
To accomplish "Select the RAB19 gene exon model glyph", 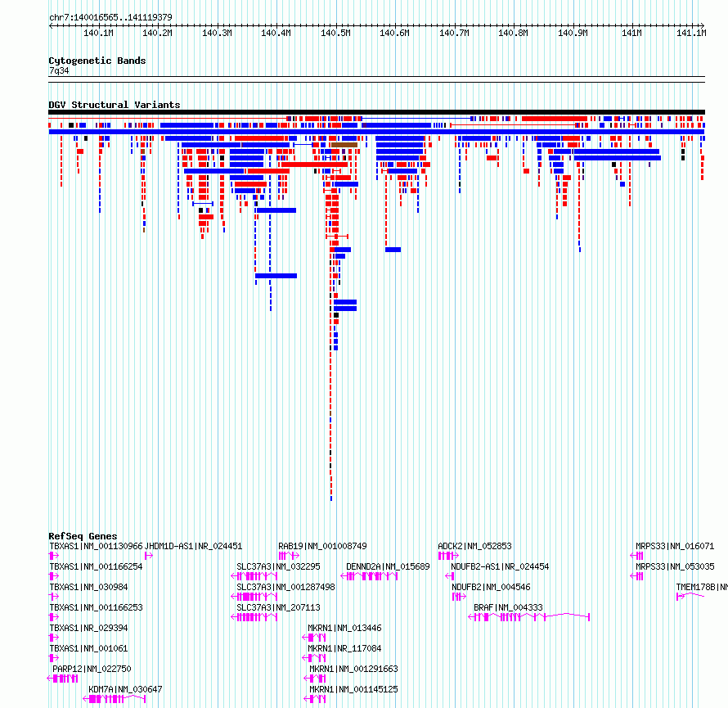I will 289,556.
